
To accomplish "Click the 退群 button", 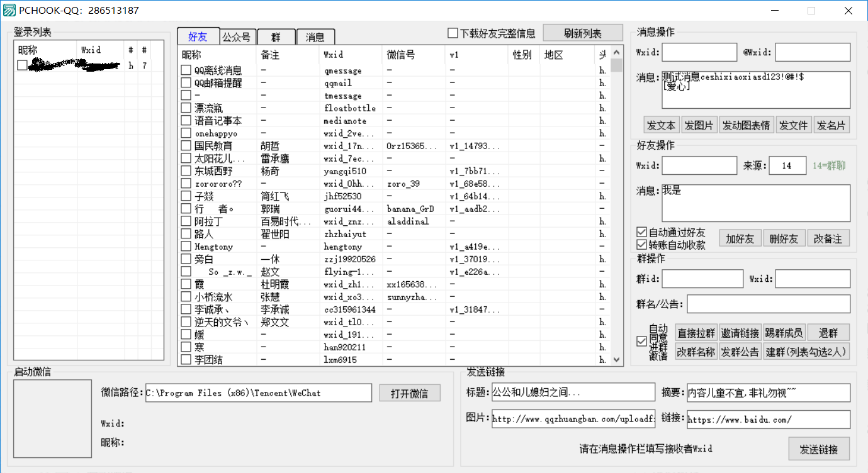I will tap(828, 333).
